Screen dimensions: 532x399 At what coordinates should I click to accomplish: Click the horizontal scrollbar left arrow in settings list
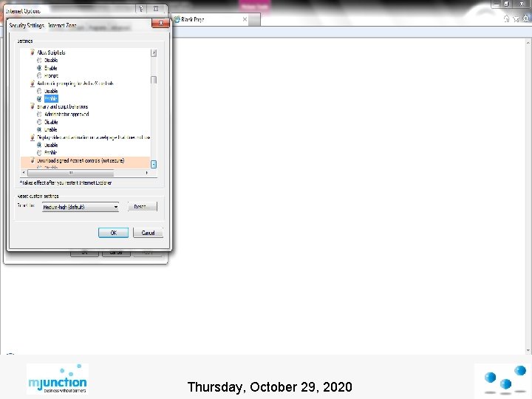pyautogui.click(x=24, y=173)
